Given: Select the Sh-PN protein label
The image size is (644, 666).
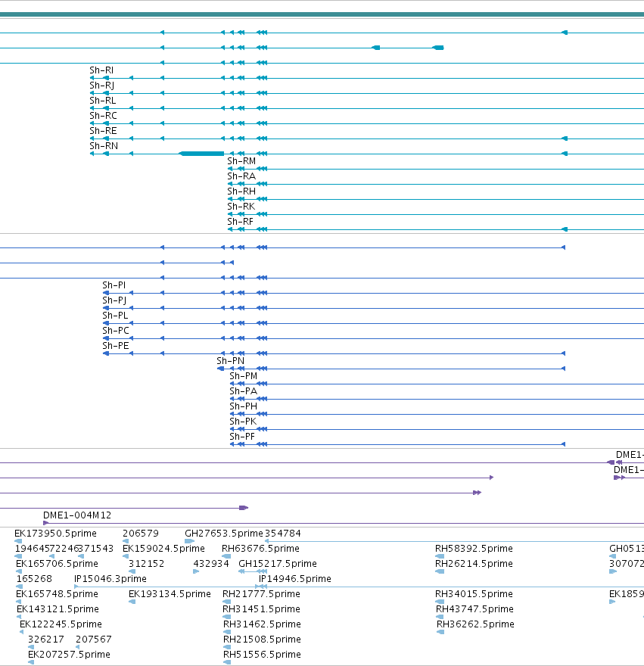Looking at the screenshot, I should tap(230, 361).
